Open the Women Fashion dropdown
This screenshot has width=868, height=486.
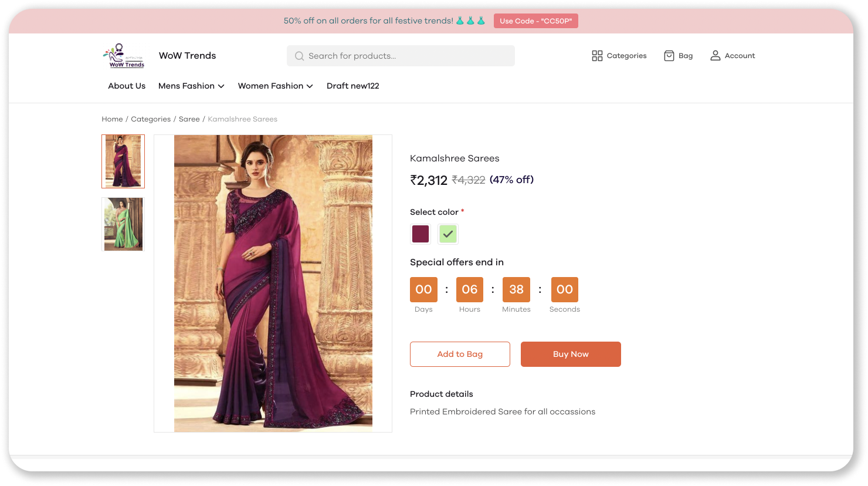(271, 86)
